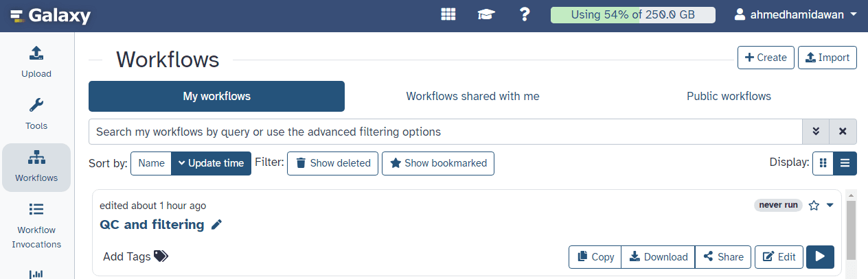The height and width of the screenshot is (279, 868).
Task: Switch to Workflows shared with me tab
Action: tap(472, 97)
